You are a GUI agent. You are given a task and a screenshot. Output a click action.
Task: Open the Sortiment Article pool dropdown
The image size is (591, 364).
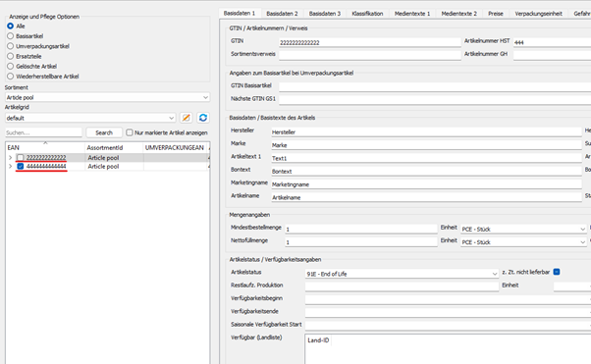pyautogui.click(x=107, y=97)
